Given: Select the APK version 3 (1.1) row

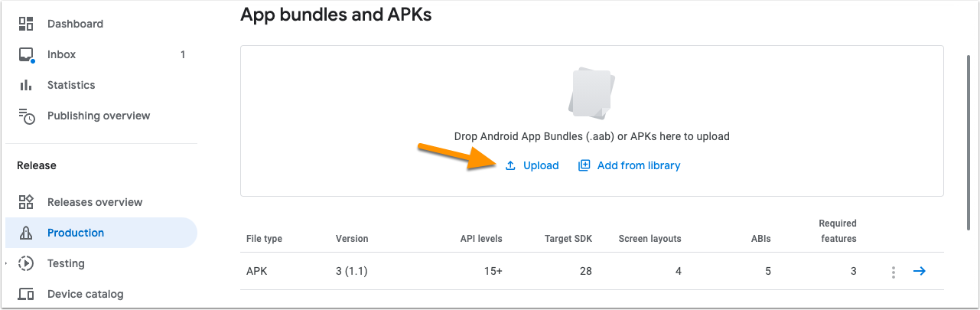Looking at the screenshot, I should tap(592, 271).
